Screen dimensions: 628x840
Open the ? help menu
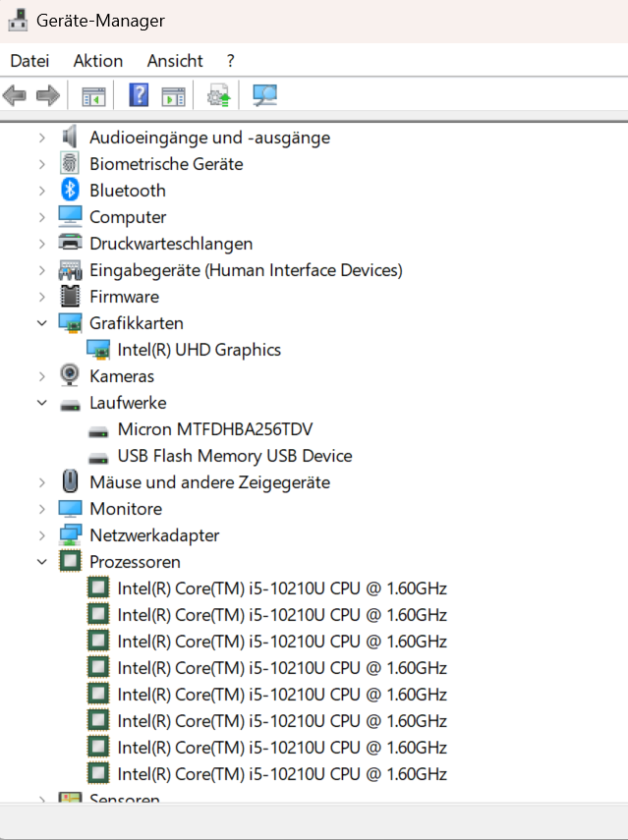click(x=230, y=61)
